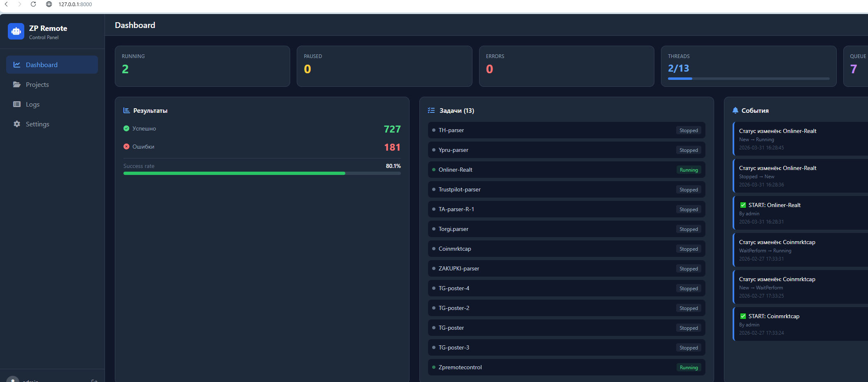Click the Projects folder icon
This screenshot has height=382, width=868.
(17, 84)
